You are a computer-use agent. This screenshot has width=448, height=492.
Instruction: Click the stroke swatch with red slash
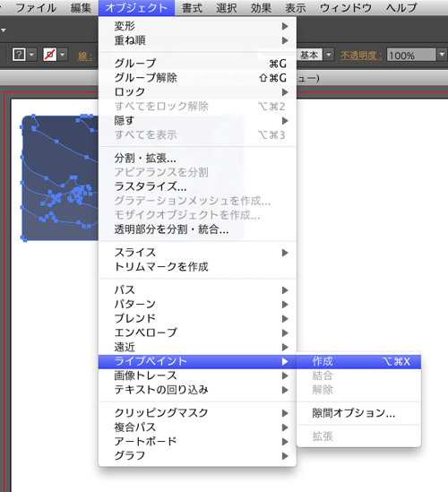pos(50,55)
